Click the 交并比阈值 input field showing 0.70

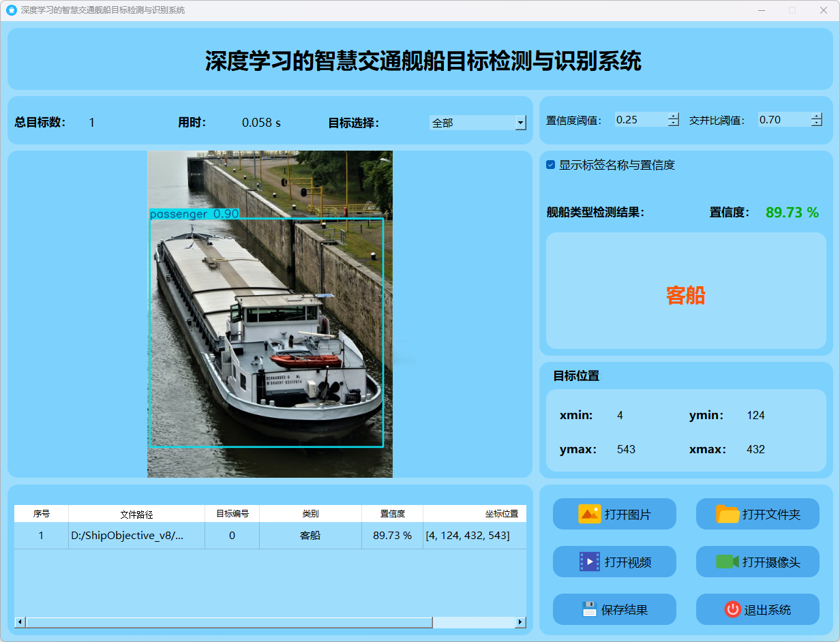point(784,119)
